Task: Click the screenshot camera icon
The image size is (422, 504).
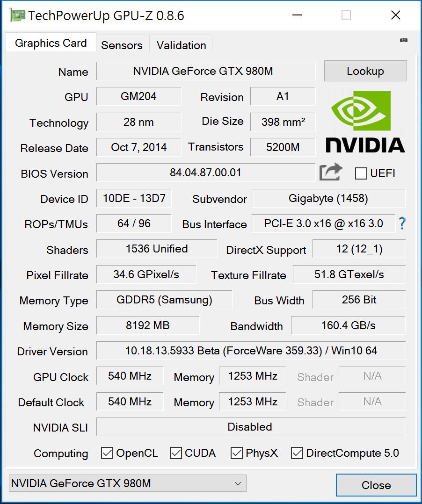Action: tap(404, 40)
